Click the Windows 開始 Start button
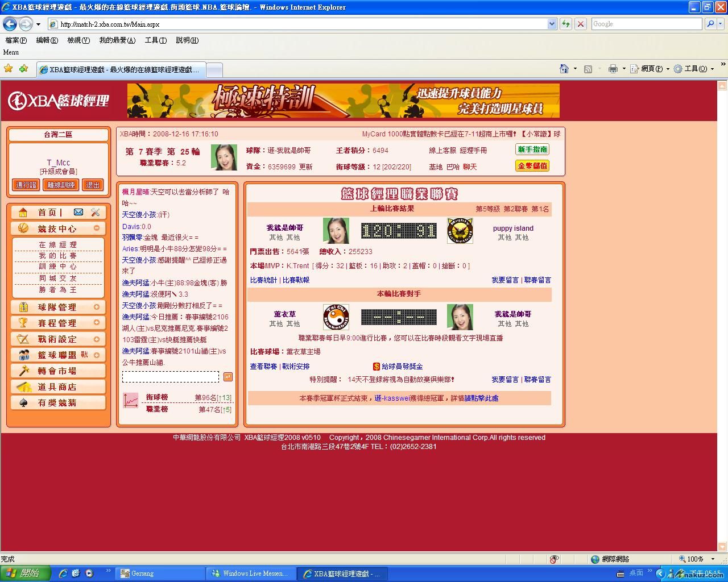 pos(25,573)
